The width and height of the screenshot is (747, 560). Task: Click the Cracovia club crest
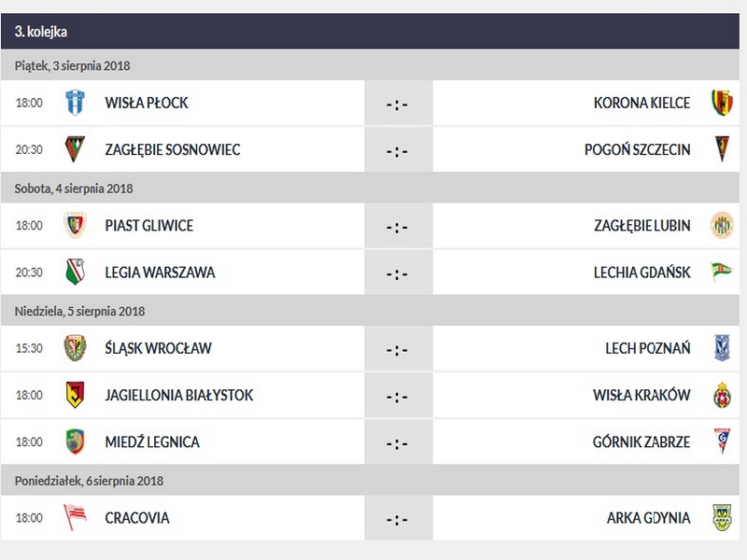(75, 518)
